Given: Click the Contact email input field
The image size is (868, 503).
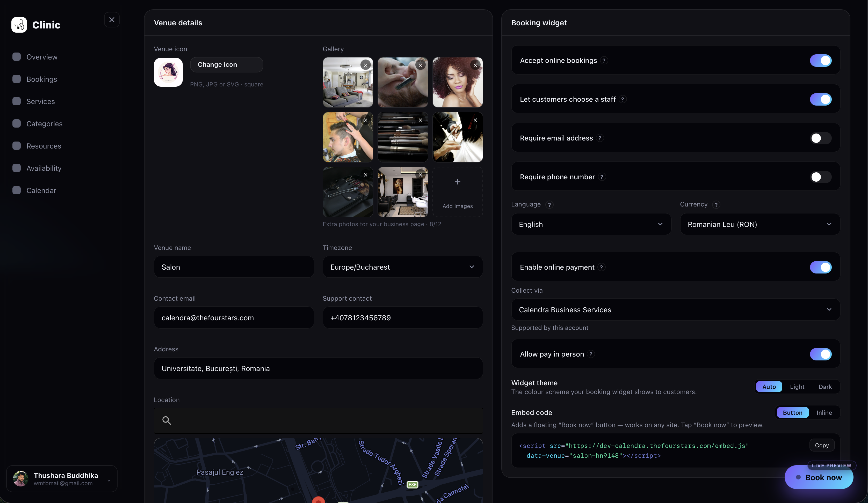Looking at the screenshot, I should (234, 317).
